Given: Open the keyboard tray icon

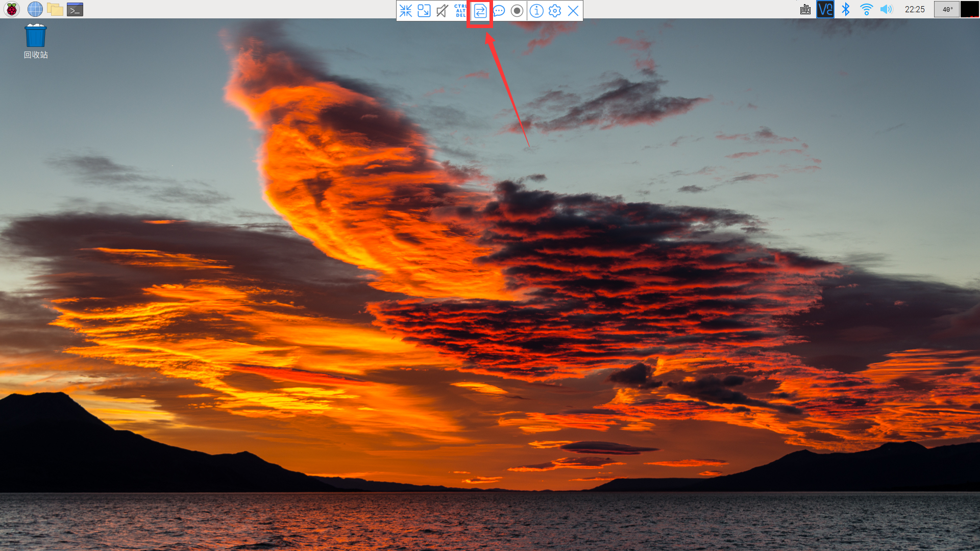Looking at the screenshot, I should (x=805, y=9).
